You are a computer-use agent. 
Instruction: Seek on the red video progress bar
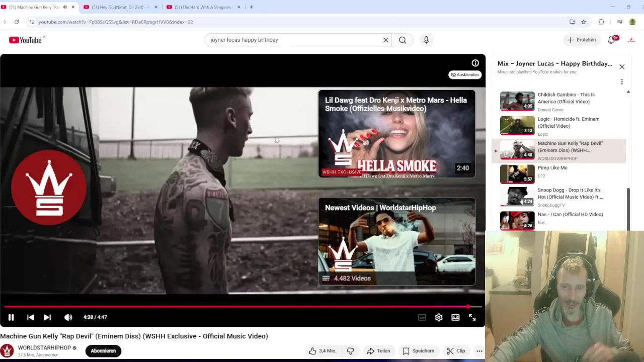pyautogui.click(x=243, y=306)
